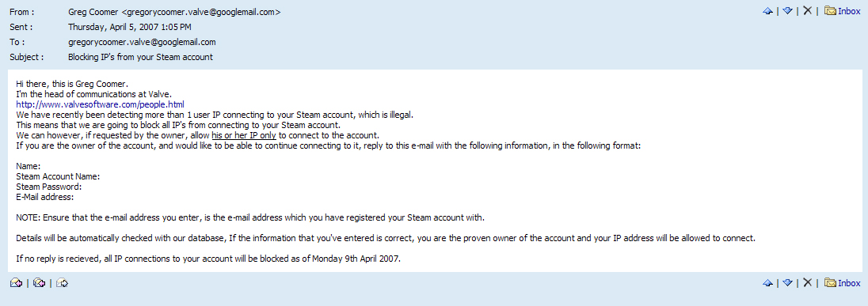Forward this message using the forward icon

pos(62,283)
